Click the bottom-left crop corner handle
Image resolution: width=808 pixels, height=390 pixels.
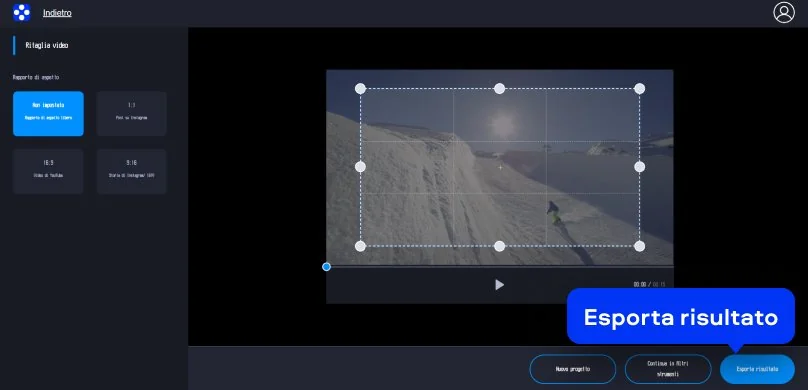click(x=360, y=246)
